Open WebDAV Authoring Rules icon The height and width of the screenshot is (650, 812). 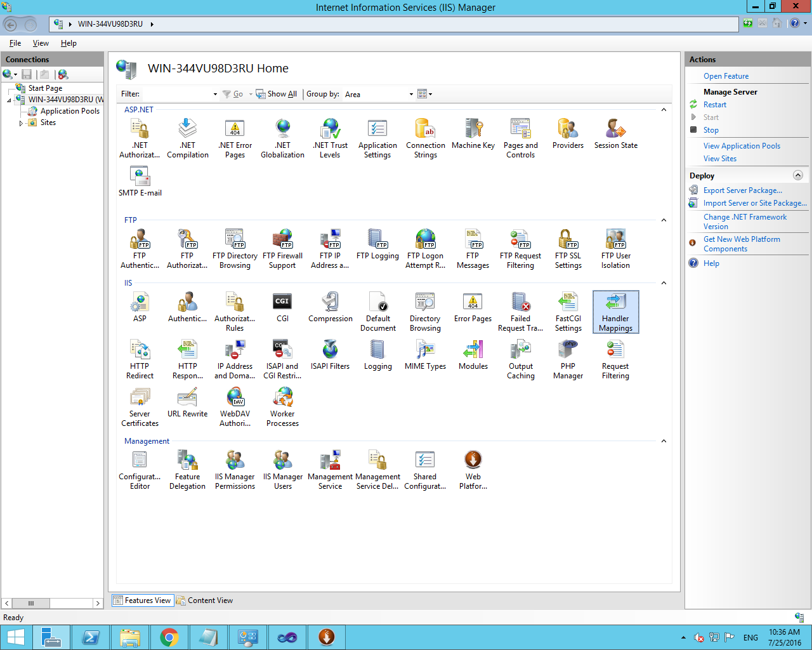235,407
